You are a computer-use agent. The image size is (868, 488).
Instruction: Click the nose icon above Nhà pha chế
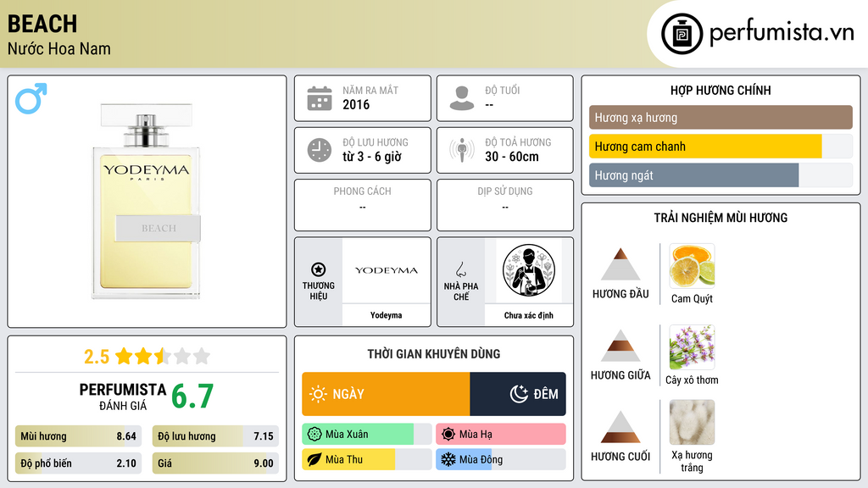[460, 269]
